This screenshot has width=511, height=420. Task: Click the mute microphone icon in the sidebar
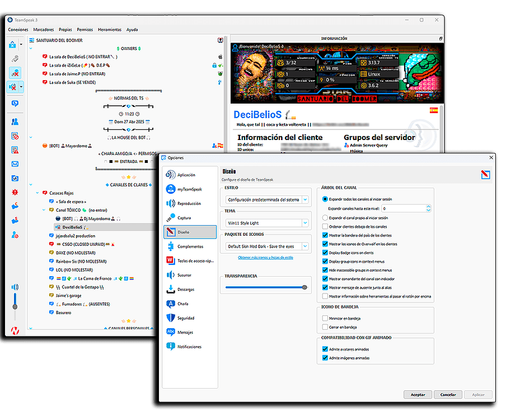click(15, 73)
